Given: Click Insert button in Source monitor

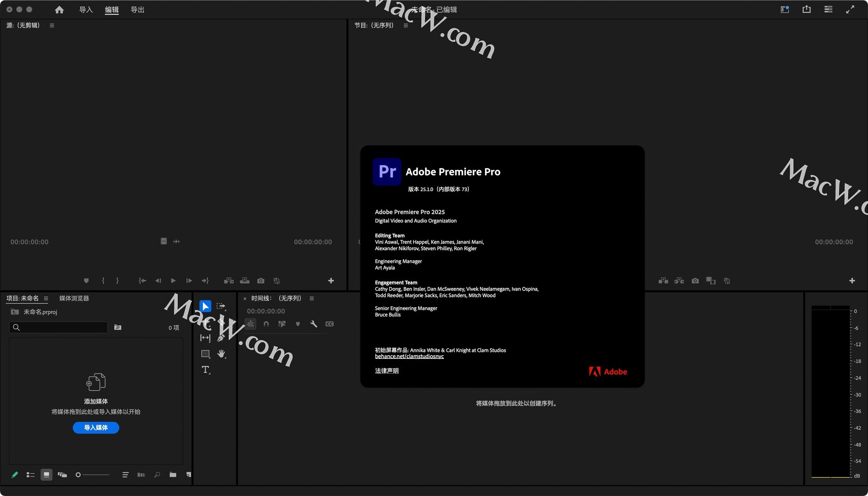Looking at the screenshot, I should click(x=229, y=281).
